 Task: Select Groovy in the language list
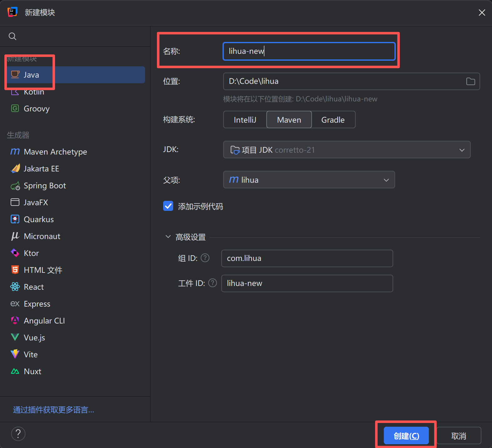[x=37, y=109]
